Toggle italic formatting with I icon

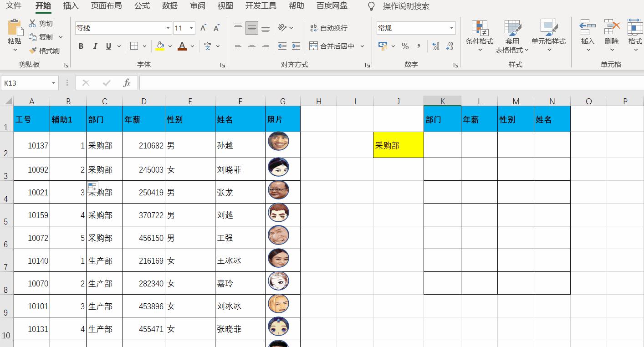click(94, 46)
